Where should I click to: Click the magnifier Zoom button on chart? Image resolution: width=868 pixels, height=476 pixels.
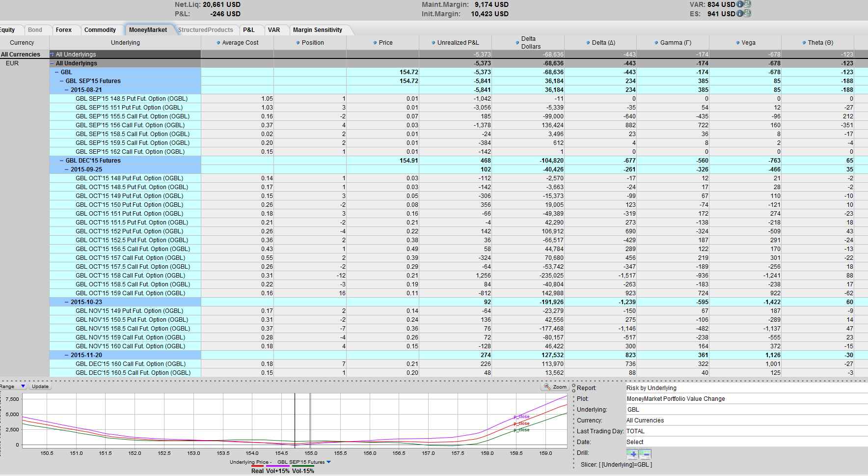555,387
